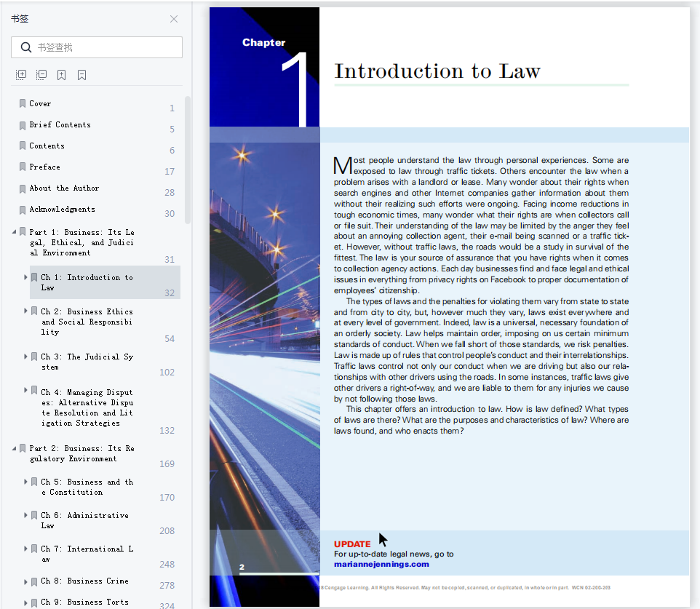This screenshot has height=609, width=700.
Task: Jump to the Brief Contents bookmark
Action: click(x=60, y=125)
